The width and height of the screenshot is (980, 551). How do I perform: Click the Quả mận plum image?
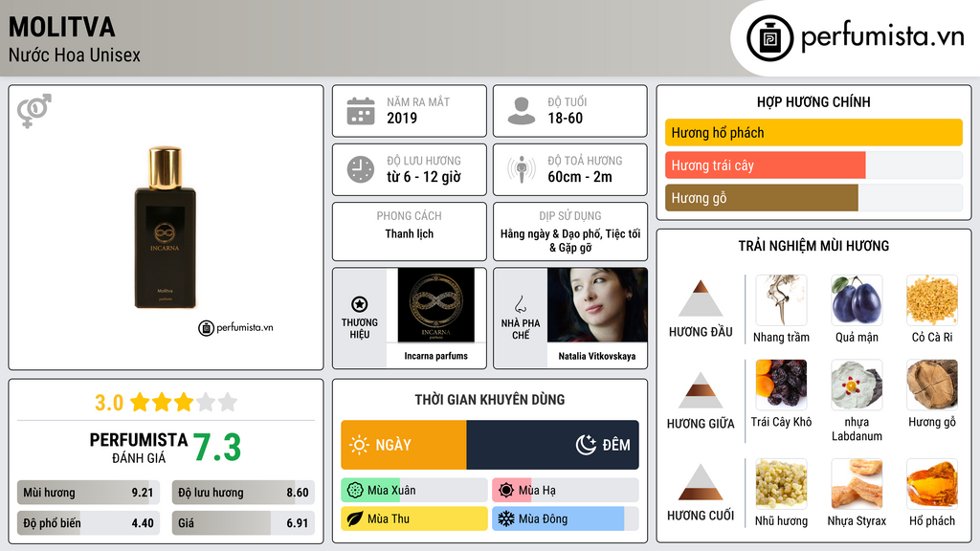pos(857,300)
